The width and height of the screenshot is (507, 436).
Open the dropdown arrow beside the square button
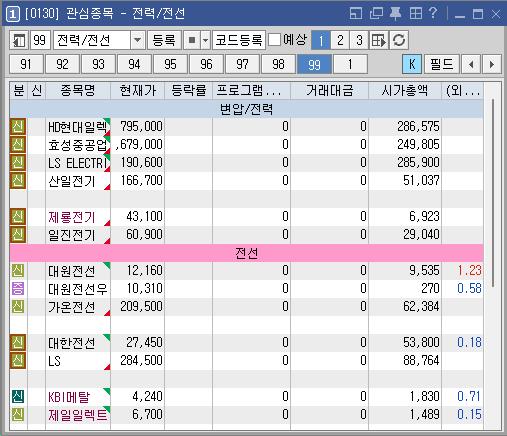click(x=205, y=40)
